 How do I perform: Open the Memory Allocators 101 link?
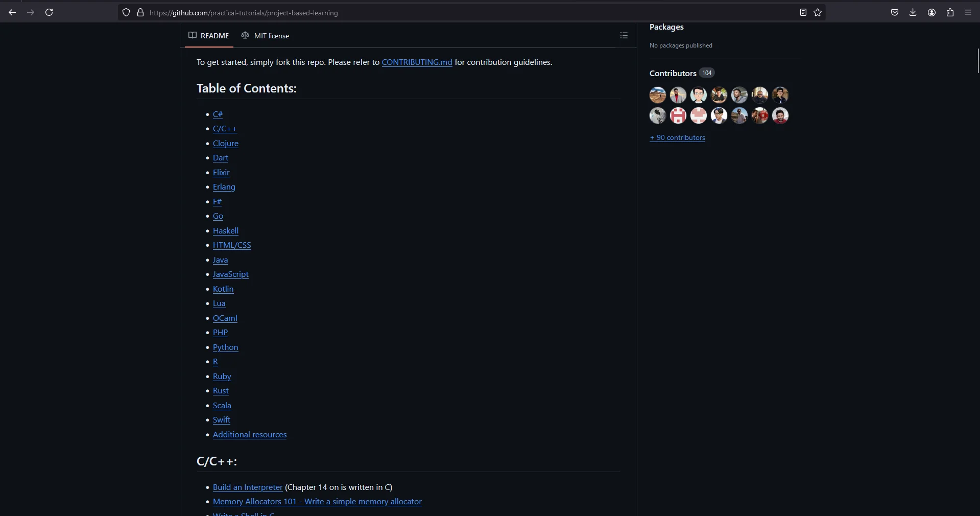coord(317,502)
